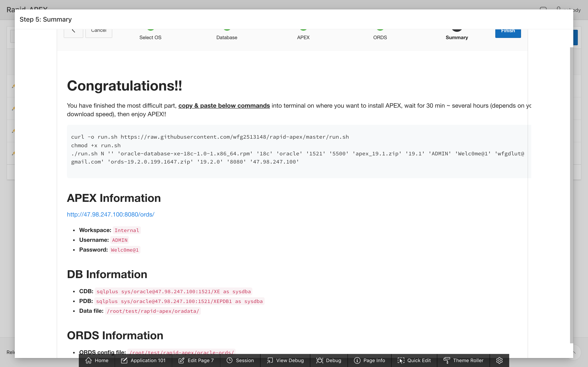Go back using the left chevron button

coord(73,32)
